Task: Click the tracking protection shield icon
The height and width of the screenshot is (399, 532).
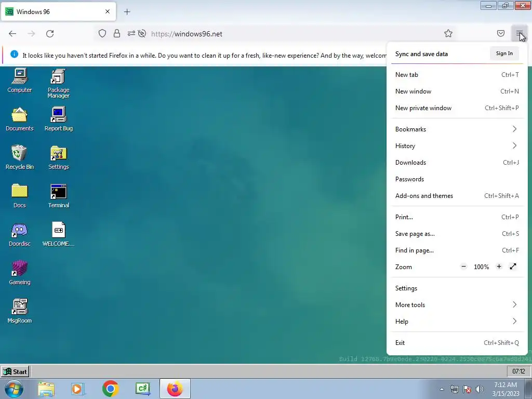Action: click(102, 34)
